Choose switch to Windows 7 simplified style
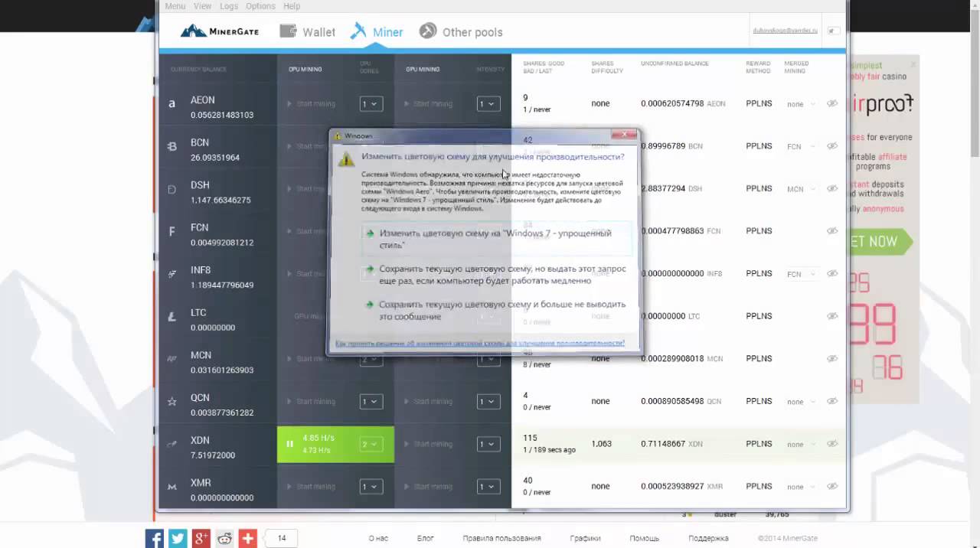This screenshot has width=980, height=548. click(x=496, y=239)
